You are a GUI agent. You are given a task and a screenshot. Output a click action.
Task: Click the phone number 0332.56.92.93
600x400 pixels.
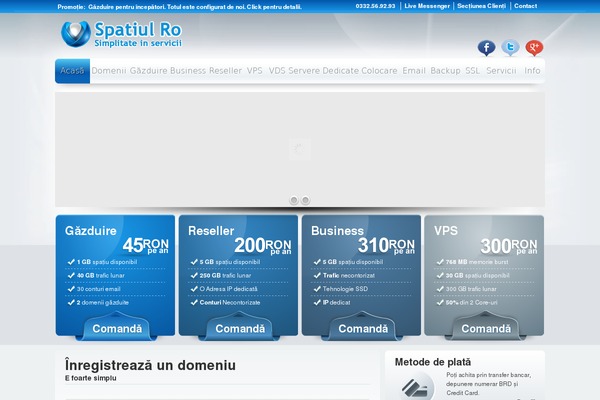(x=375, y=6)
